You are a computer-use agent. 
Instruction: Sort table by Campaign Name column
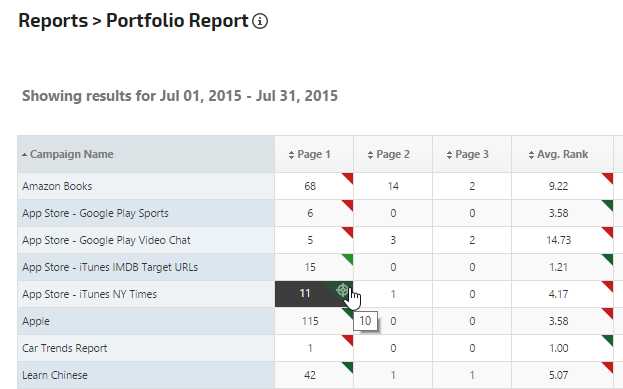pyautogui.click(x=68, y=154)
